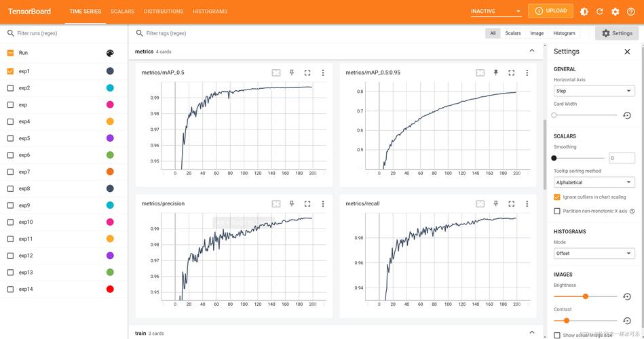Toggle dark mode theme icon in header

(584, 12)
